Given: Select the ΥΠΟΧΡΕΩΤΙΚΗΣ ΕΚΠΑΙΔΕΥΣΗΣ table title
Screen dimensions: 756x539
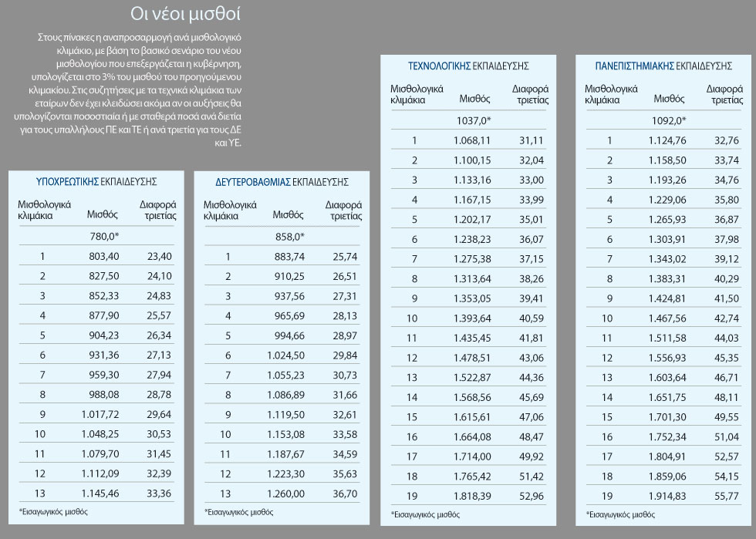Looking at the screenshot, I should pyautogui.click(x=96, y=182).
